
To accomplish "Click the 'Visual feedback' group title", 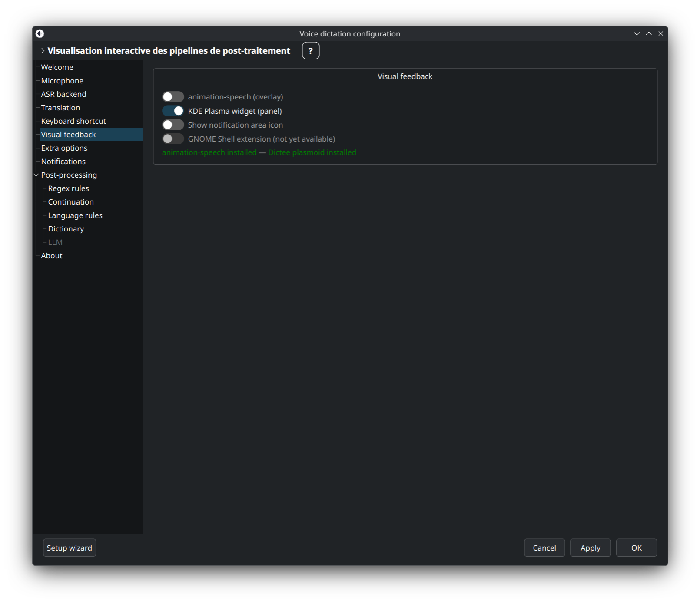I will click(405, 76).
